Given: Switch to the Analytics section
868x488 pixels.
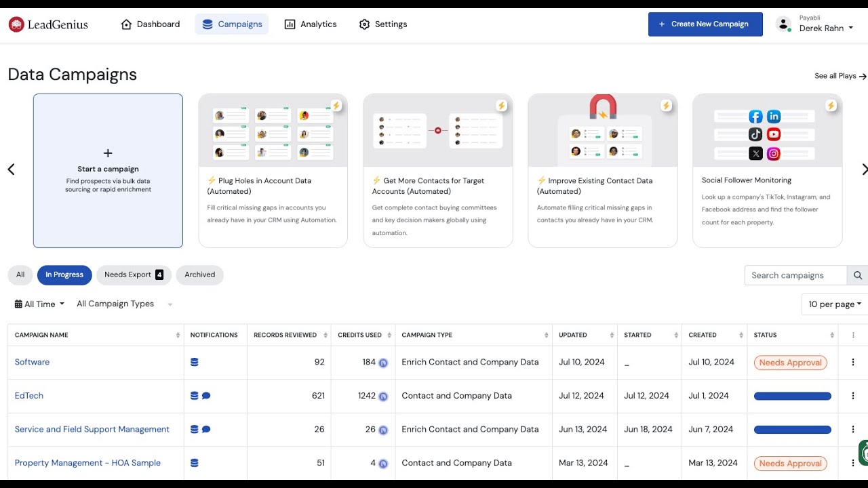Looking at the screenshot, I should (x=311, y=24).
